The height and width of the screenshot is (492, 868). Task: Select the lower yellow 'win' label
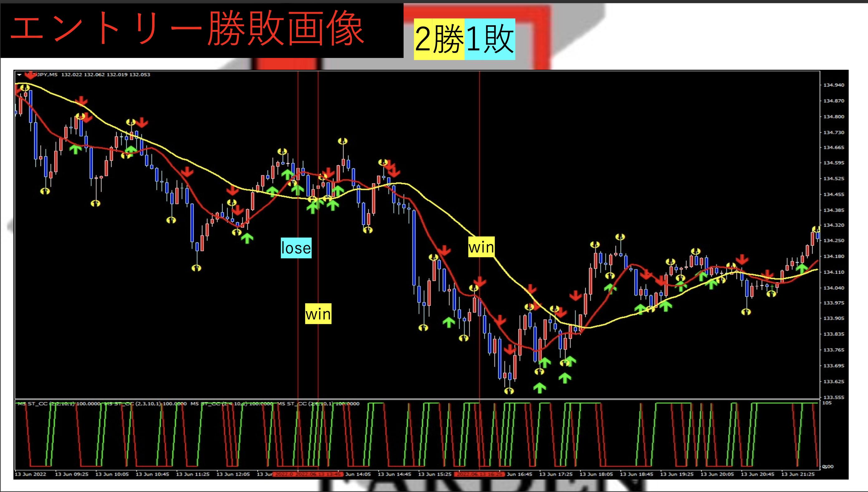tap(318, 314)
